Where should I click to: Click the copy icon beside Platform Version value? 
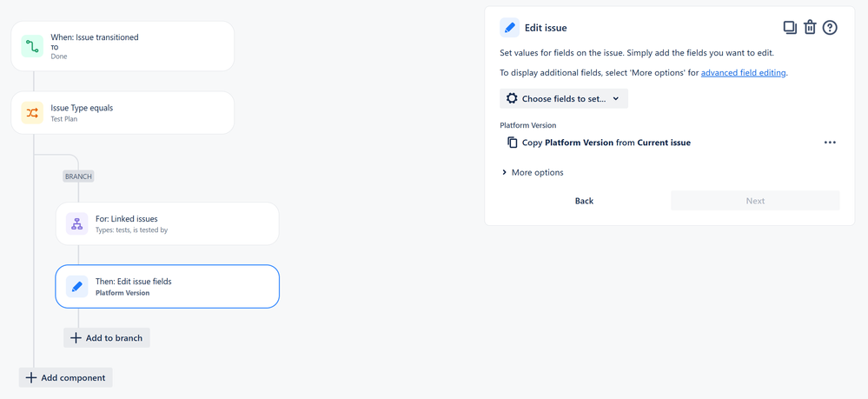point(513,143)
